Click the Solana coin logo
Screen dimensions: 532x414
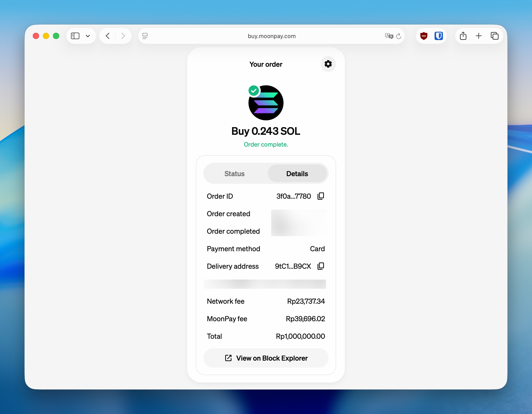click(266, 103)
